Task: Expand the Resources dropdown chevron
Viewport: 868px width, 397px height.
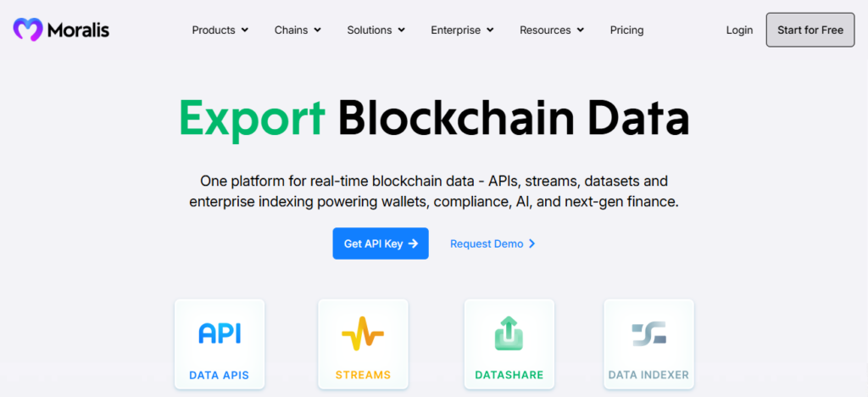Action: coord(581,30)
